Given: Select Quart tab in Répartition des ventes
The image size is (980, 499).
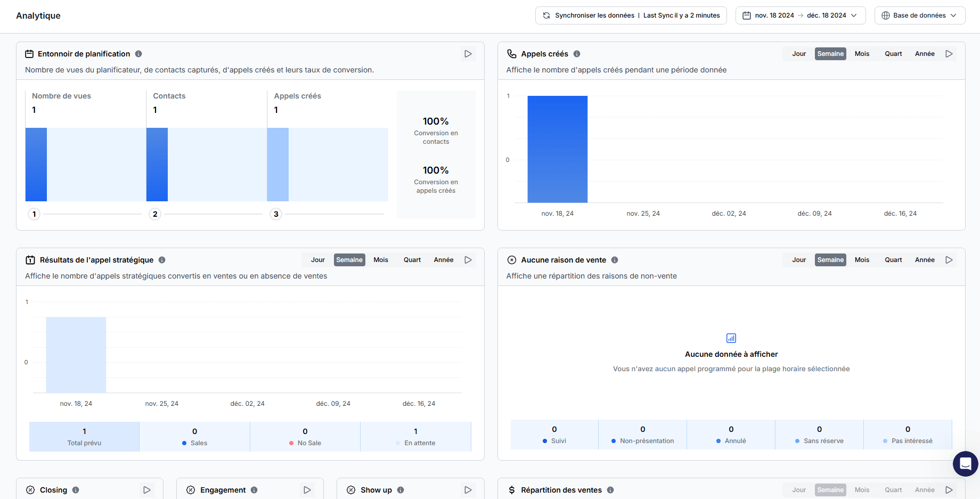Looking at the screenshot, I should point(893,490).
